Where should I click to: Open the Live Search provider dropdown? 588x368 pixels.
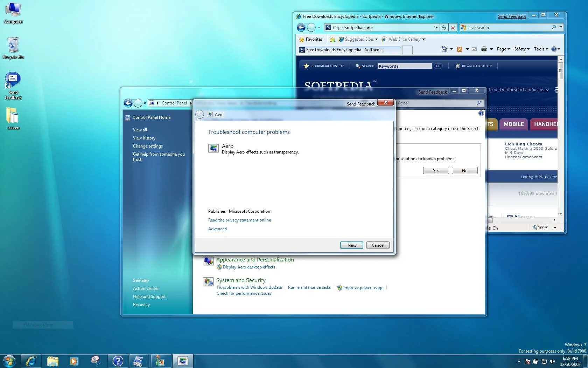coord(561,27)
